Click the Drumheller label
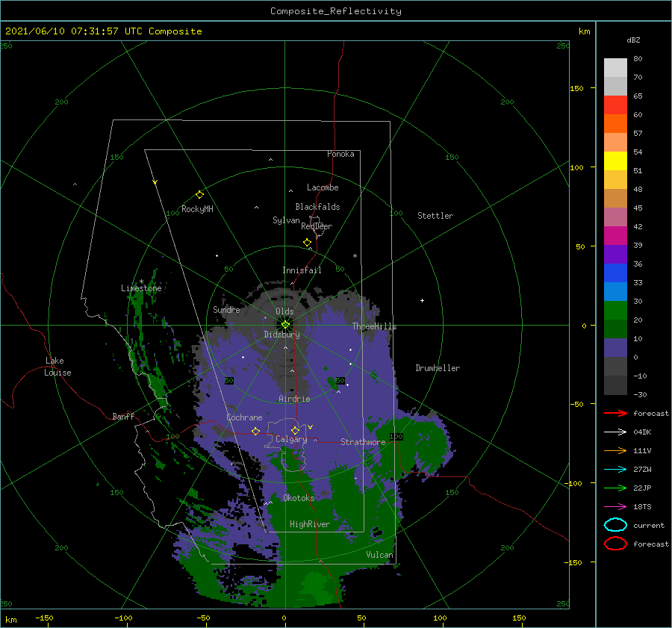The height and width of the screenshot is (628, 672). (438, 368)
